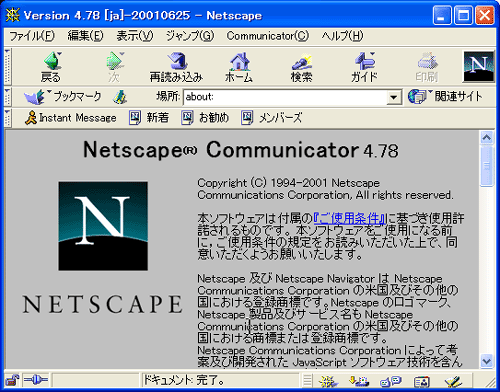Click the 次 (forward) toolbar button
Viewport: 500px width, 392px height.
(x=115, y=67)
